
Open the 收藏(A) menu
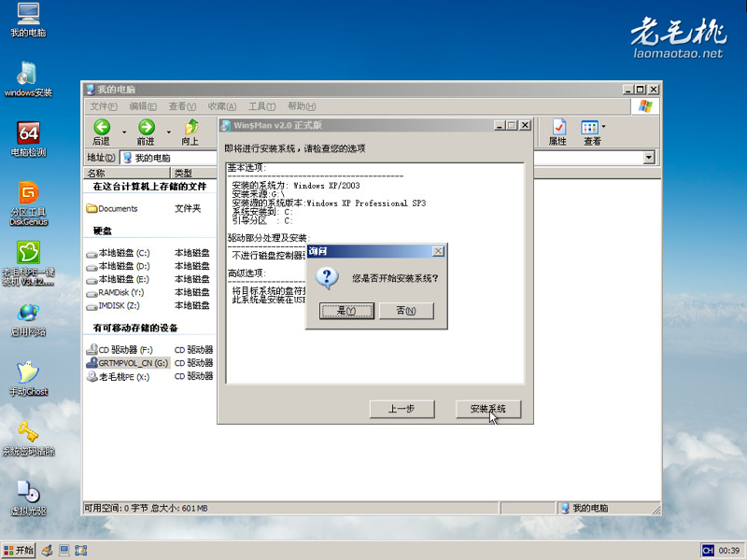tap(222, 106)
